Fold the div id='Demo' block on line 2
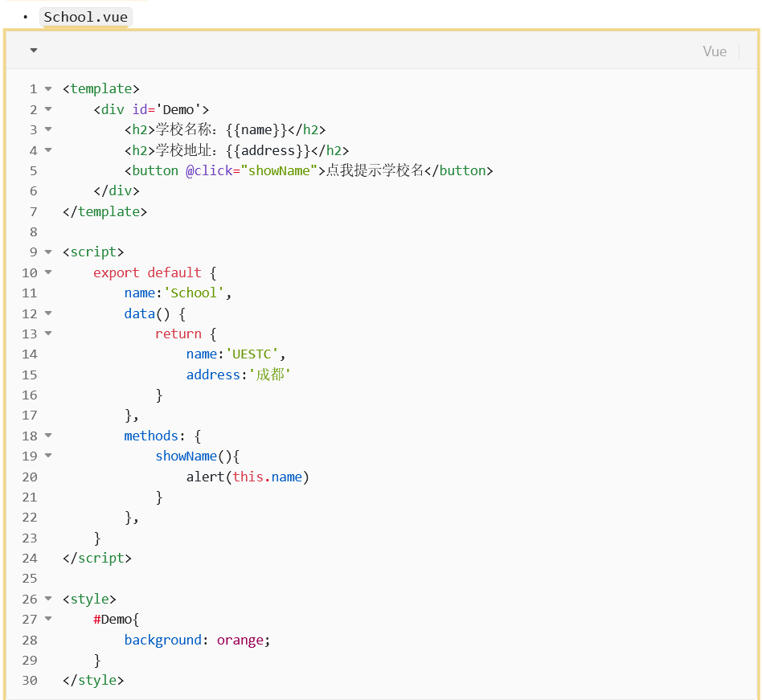Screen dimensions: 762x700 pyautogui.click(x=48, y=109)
